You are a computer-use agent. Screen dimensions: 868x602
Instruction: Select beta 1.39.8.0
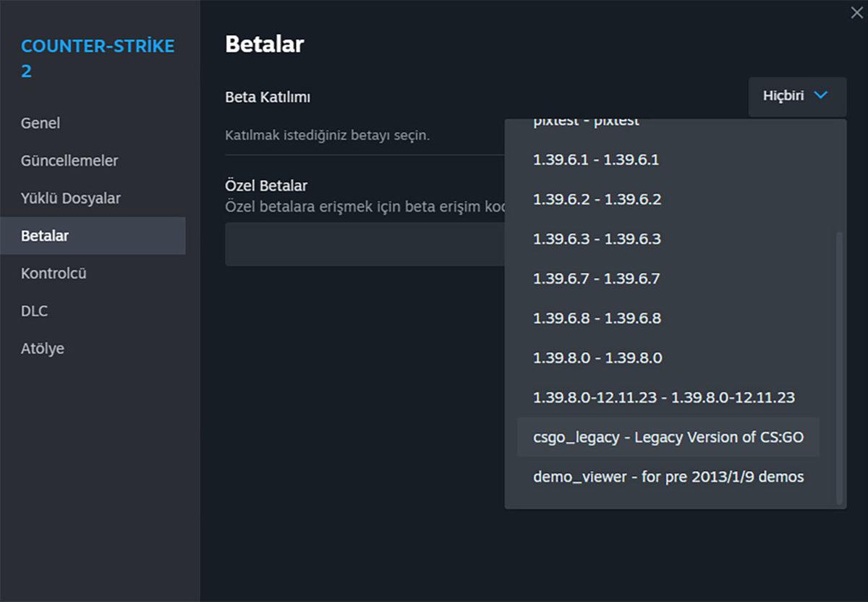point(597,357)
